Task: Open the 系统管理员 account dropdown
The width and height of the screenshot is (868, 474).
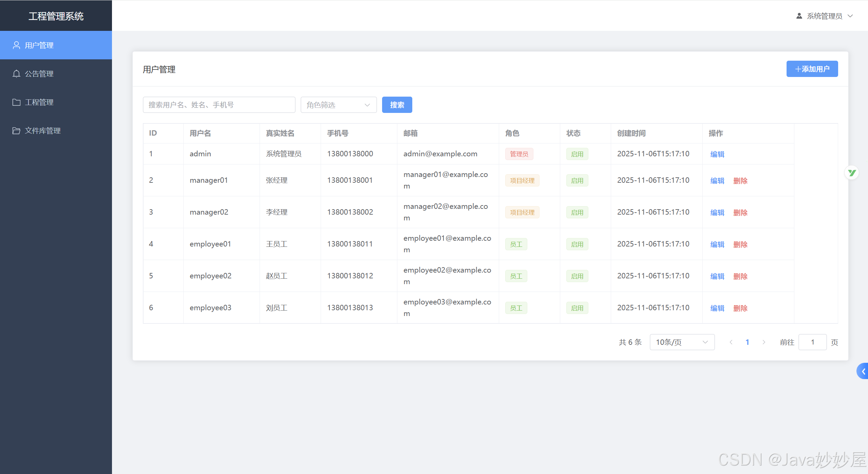Action: pyautogui.click(x=825, y=16)
